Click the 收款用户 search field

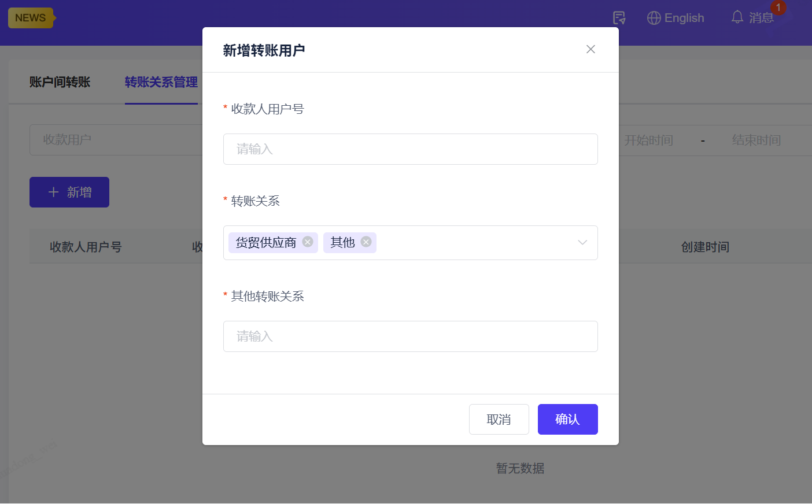pos(116,140)
